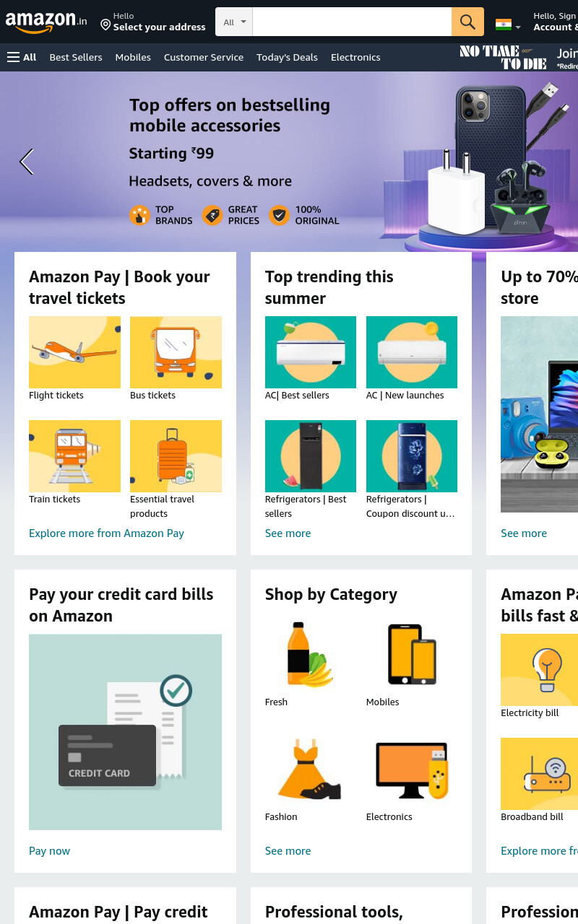This screenshot has height=924, width=578.
Task: Click Explore more from Amazon Pay link
Action: (106, 533)
